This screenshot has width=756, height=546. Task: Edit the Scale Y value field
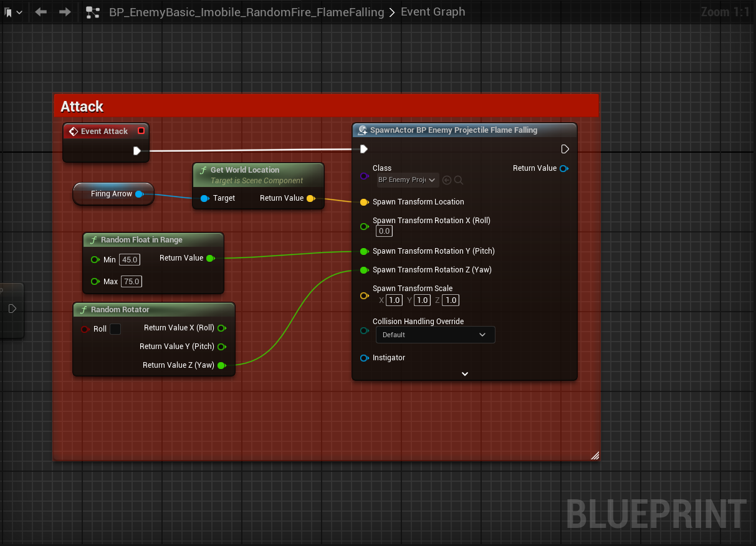coord(423,300)
